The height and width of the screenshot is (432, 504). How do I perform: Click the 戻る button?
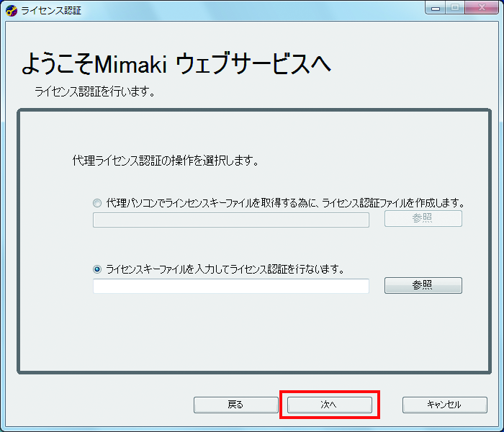(x=235, y=405)
